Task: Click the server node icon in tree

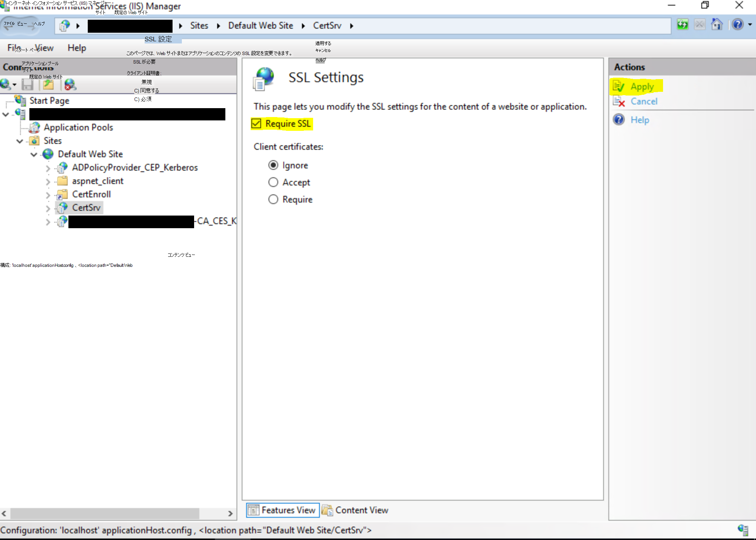Action: 20,114
